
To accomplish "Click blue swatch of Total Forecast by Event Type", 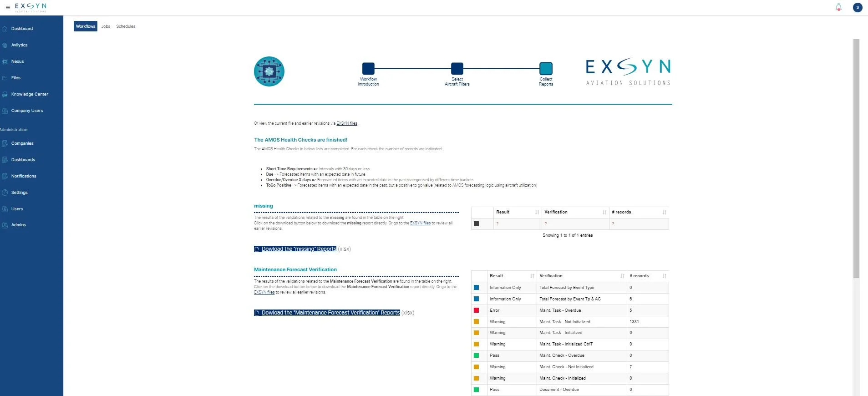I will click(x=476, y=288).
